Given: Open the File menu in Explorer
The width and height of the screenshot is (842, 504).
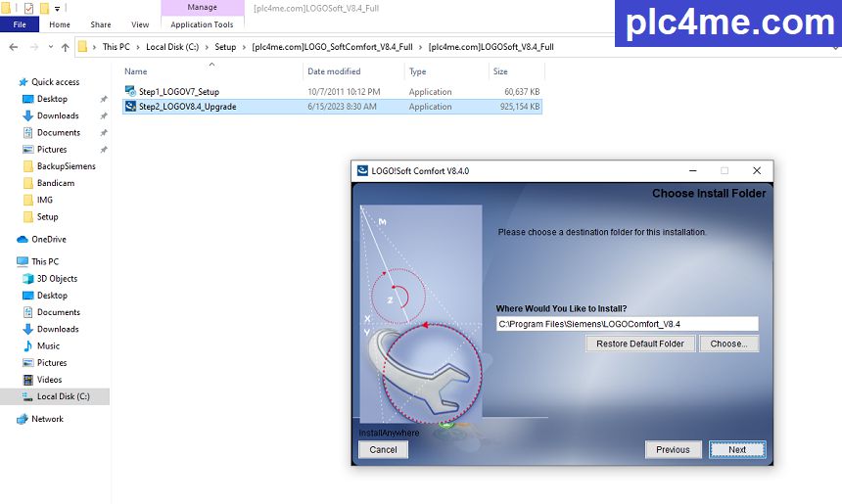Looking at the screenshot, I should (x=20, y=24).
